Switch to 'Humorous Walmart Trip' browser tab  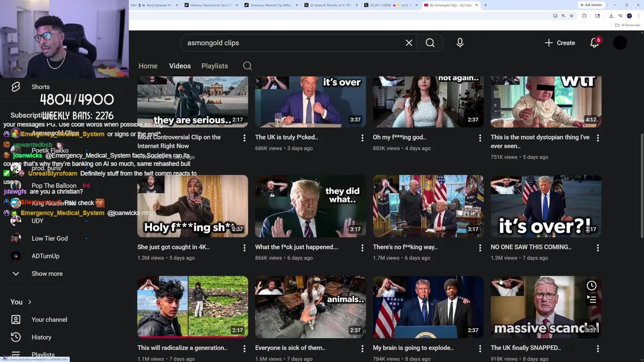(271, 5)
